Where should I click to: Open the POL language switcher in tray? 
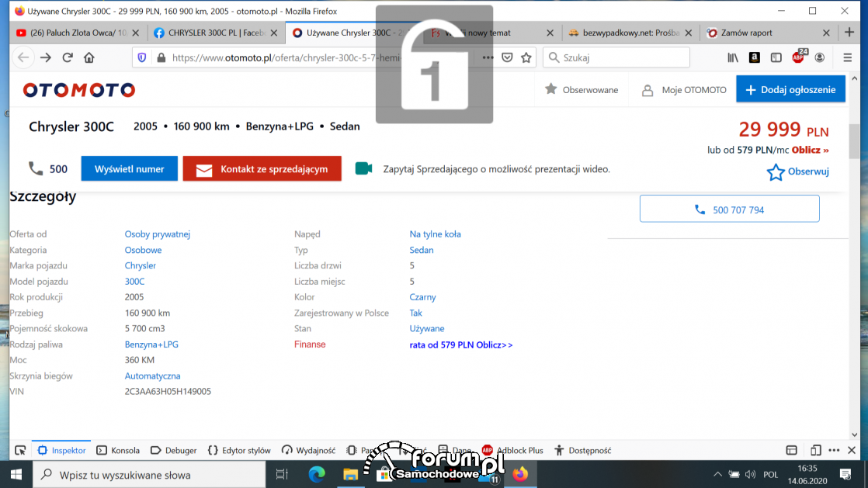pyautogui.click(x=771, y=475)
